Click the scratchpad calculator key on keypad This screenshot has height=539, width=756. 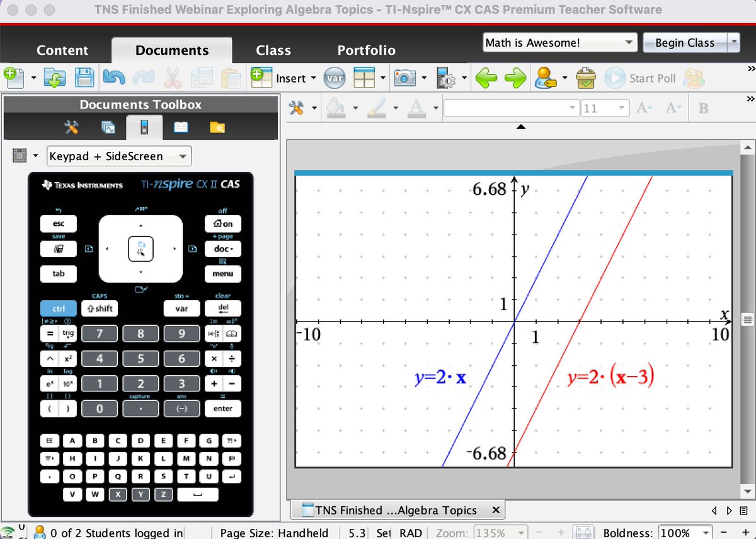coord(58,248)
